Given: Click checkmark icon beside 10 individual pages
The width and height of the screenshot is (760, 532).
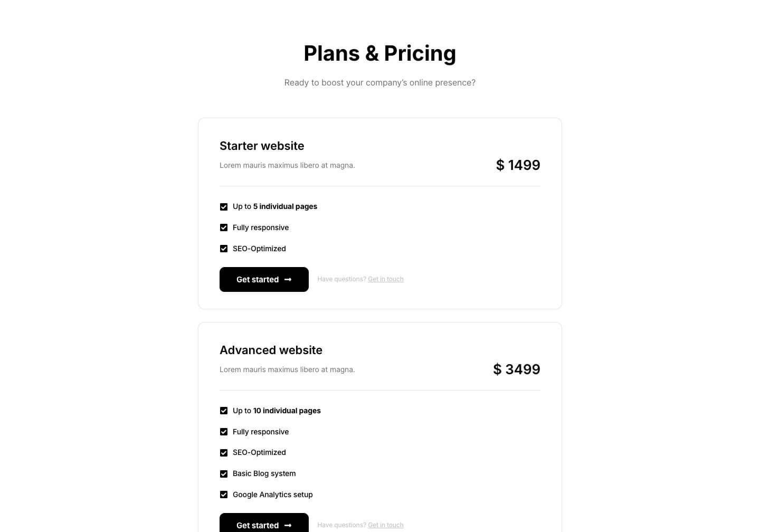Looking at the screenshot, I should (x=224, y=411).
